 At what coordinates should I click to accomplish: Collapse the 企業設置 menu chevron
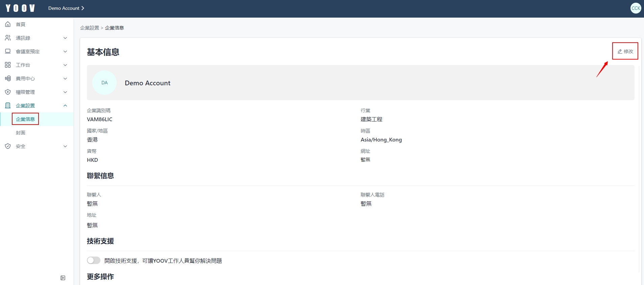click(65, 106)
